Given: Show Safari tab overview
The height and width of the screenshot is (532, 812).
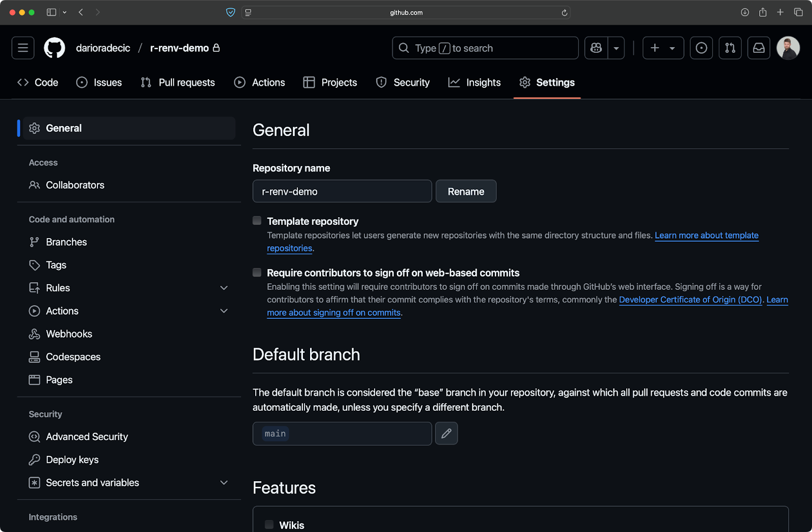Looking at the screenshot, I should tap(798, 12).
